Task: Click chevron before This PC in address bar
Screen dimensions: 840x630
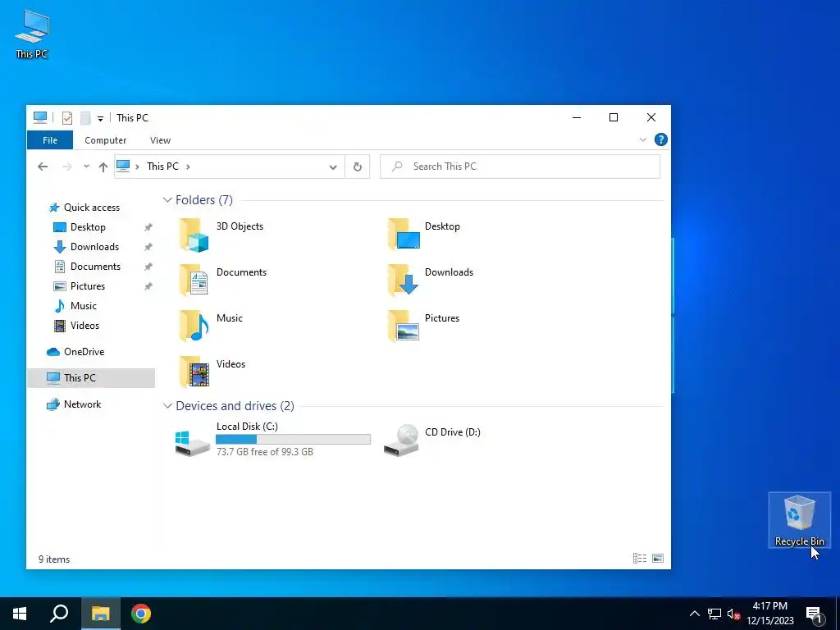Action: (x=137, y=167)
